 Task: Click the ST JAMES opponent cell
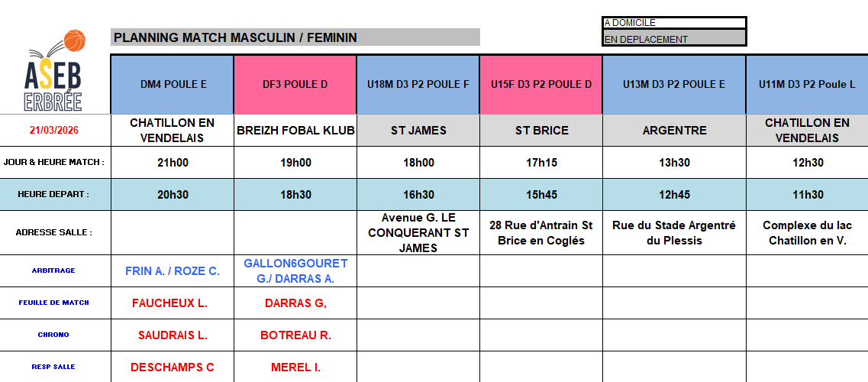(418, 131)
